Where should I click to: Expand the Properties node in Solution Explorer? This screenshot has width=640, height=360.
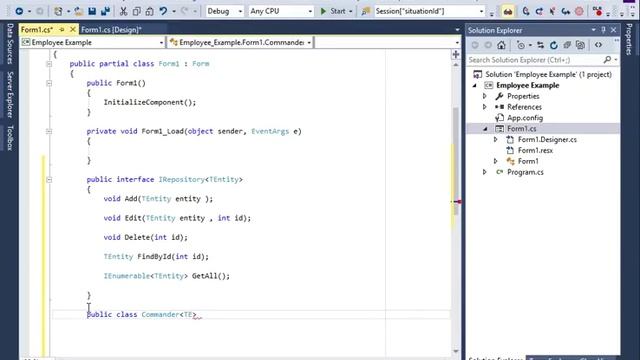(485, 96)
